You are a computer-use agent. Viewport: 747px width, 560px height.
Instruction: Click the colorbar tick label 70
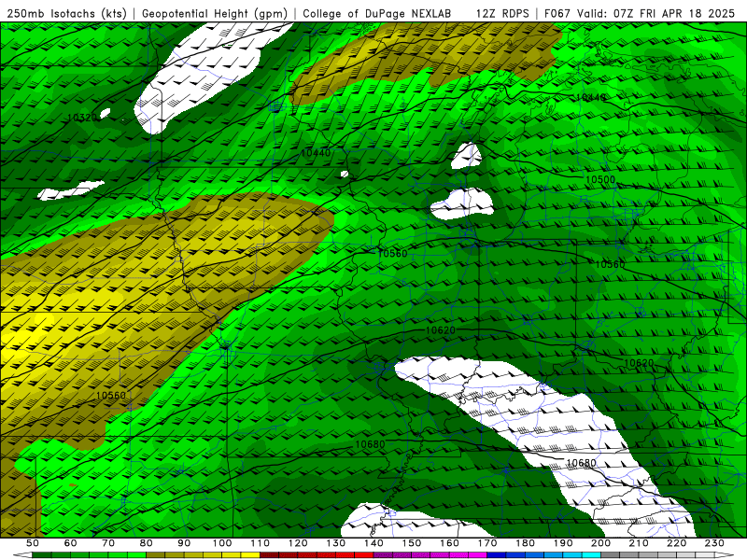[108, 543]
